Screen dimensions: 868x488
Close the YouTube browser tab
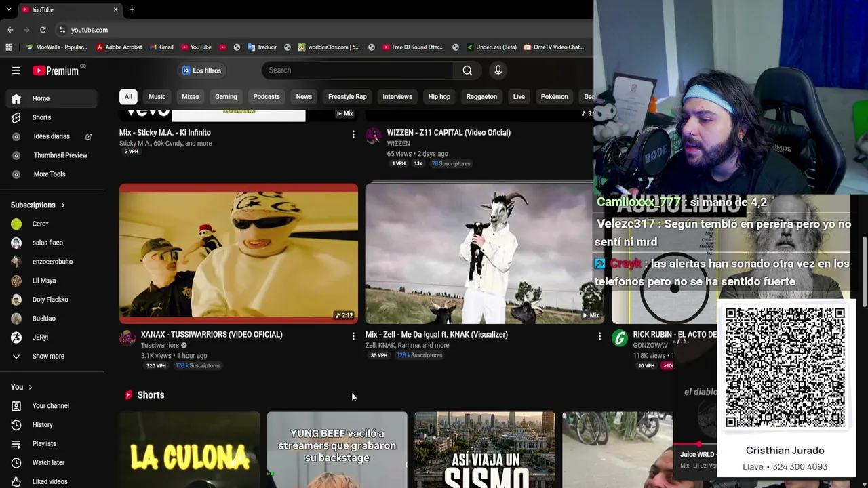click(x=115, y=9)
